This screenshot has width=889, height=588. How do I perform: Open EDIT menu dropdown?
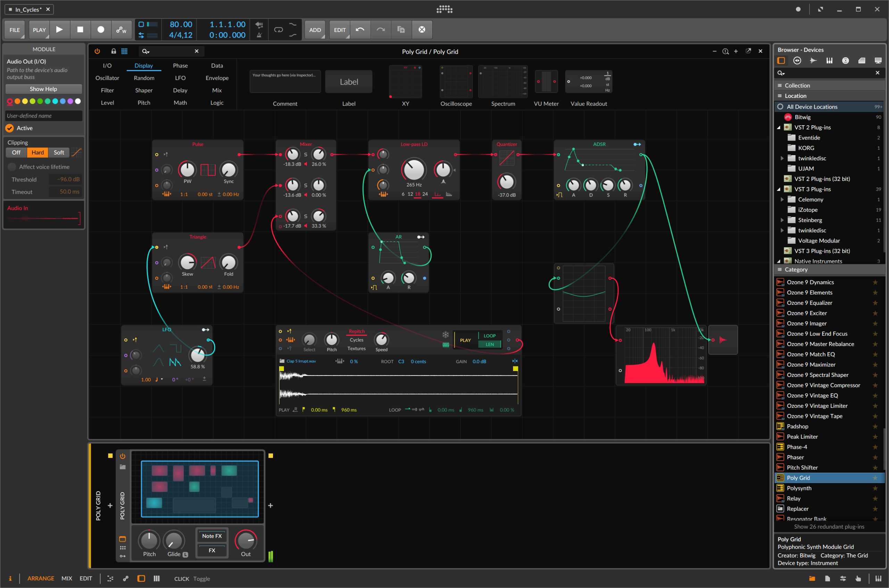click(340, 30)
